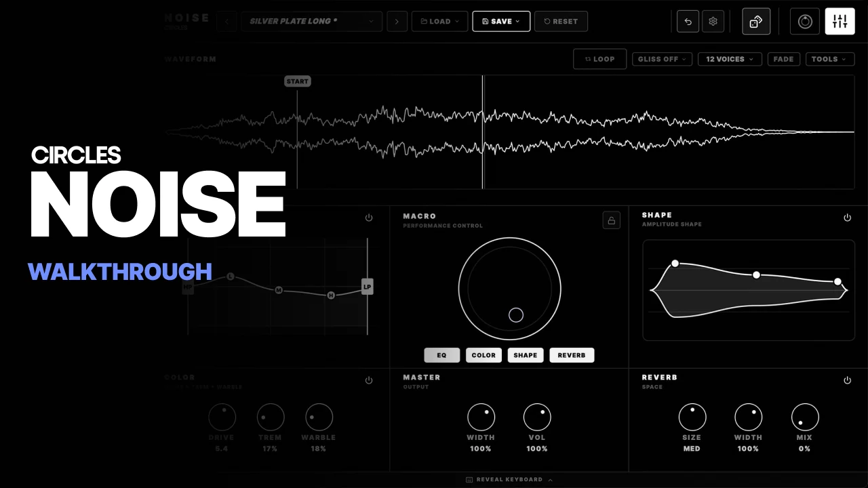This screenshot has height=488, width=868.
Task: Open the Gliss Off dropdown
Action: tap(662, 59)
